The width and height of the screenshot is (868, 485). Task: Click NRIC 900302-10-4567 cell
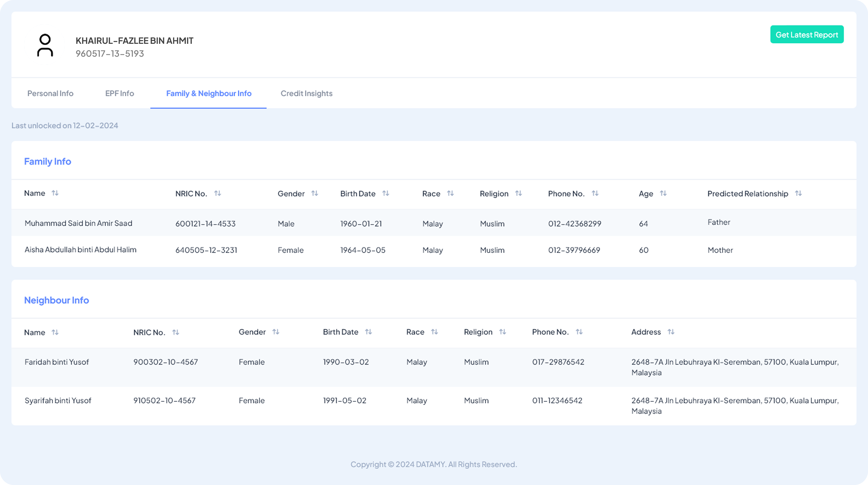point(166,362)
